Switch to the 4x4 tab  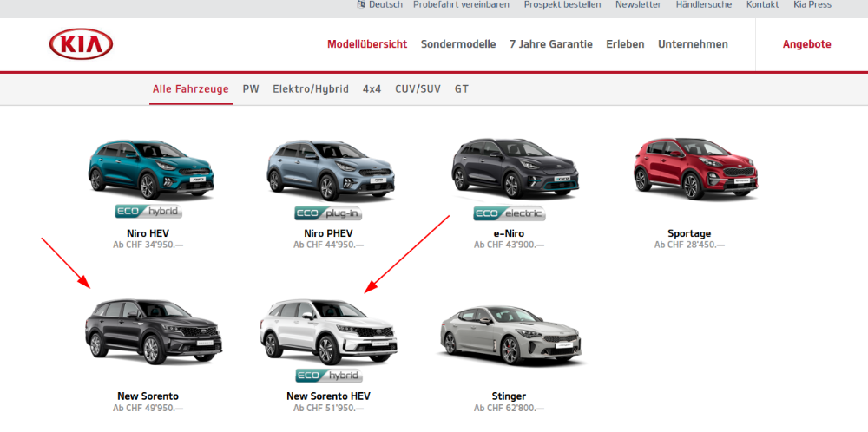[372, 89]
